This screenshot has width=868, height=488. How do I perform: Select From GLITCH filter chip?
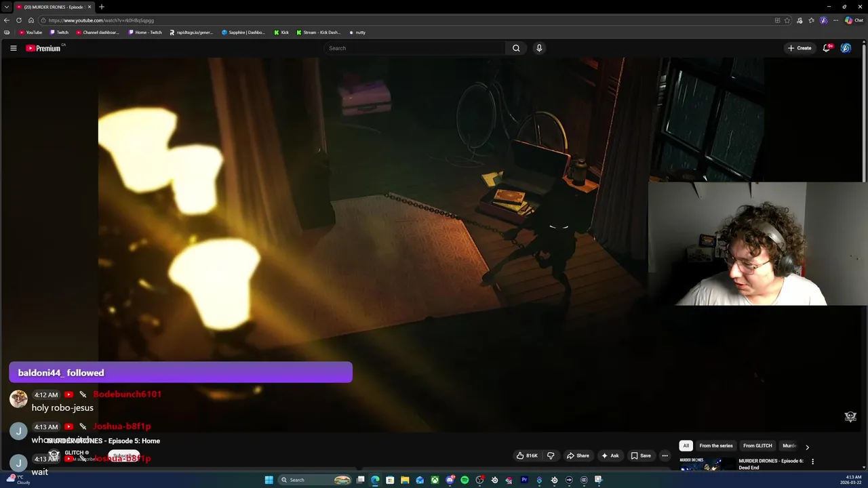click(x=757, y=445)
